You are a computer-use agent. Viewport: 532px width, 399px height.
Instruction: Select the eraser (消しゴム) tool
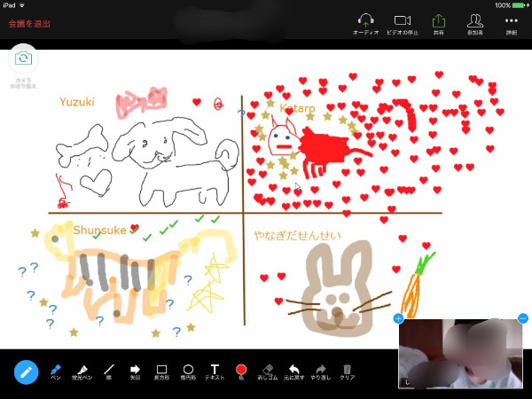click(267, 370)
